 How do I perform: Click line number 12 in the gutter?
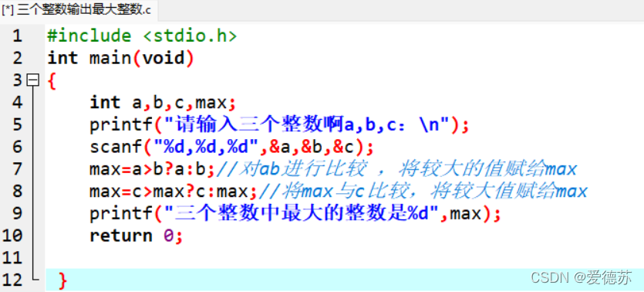(x=12, y=280)
